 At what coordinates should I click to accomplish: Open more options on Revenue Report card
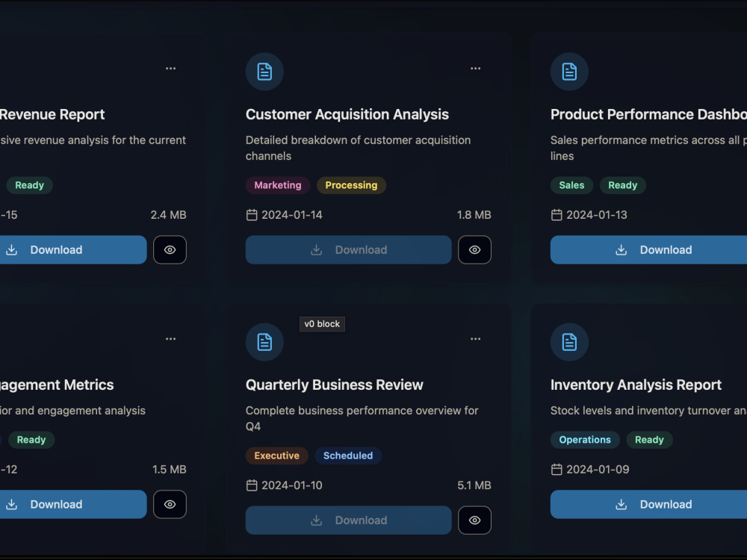pyautogui.click(x=170, y=69)
